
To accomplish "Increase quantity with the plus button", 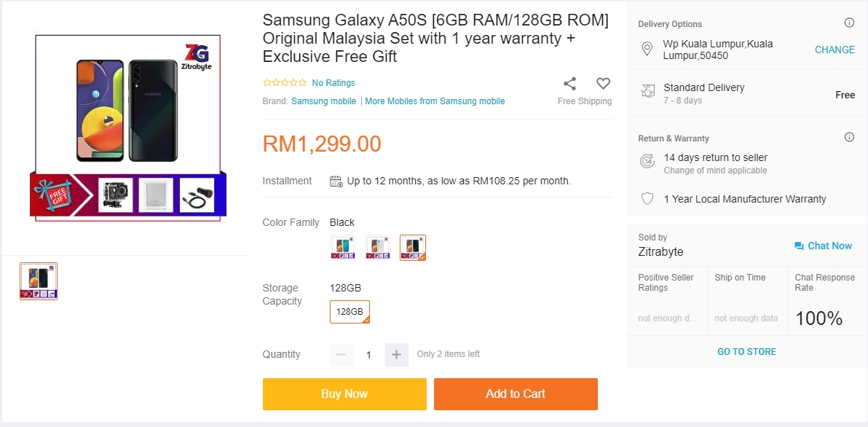I will (x=396, y=355).
